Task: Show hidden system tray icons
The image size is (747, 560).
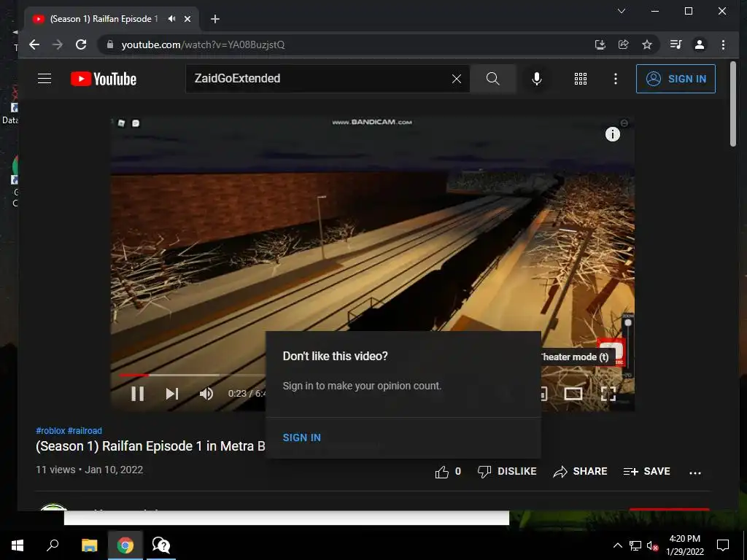Action: point(617,545)
